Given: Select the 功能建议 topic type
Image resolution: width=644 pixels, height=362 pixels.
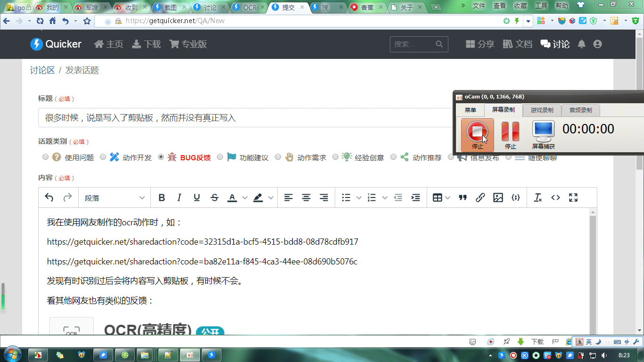Looking at the screenshot, I should point(220,157).
